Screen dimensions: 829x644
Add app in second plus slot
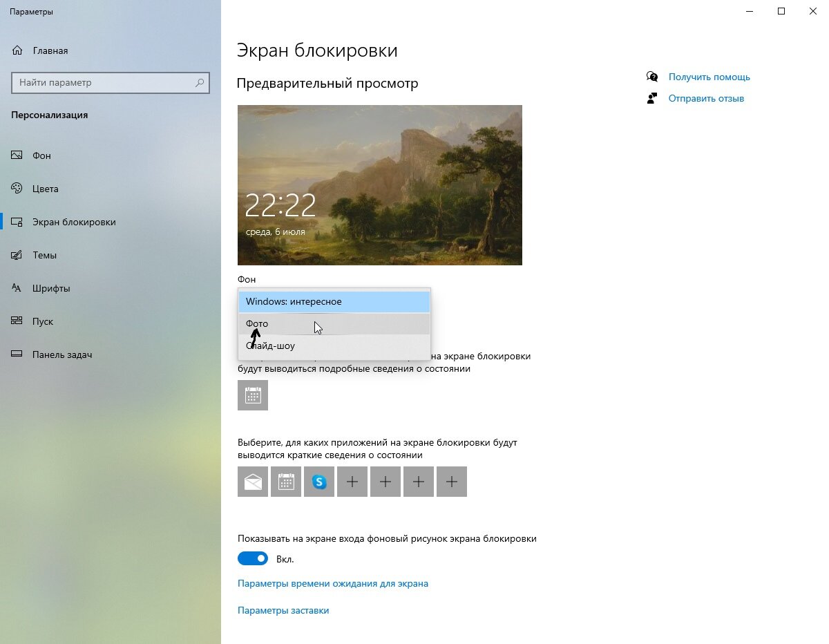[x=385, y=482]
